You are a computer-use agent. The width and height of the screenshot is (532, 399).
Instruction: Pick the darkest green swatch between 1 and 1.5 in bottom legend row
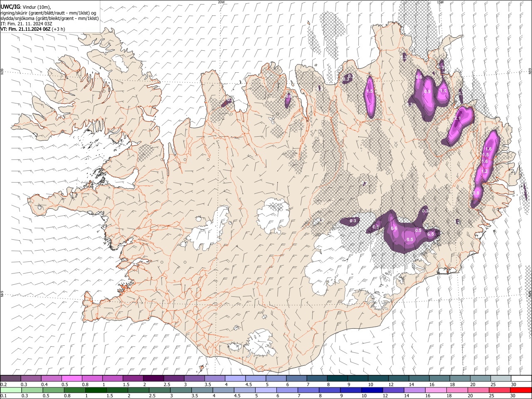(x=96, y=390)
